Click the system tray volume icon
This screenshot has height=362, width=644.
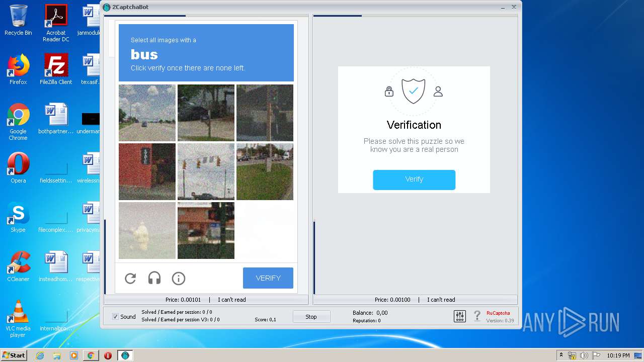[x=584, y=355]
